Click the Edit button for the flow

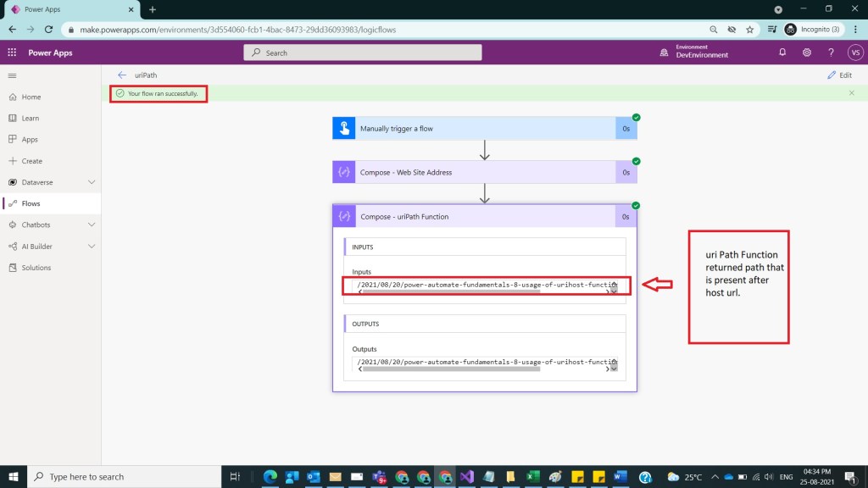click(839, 75)
